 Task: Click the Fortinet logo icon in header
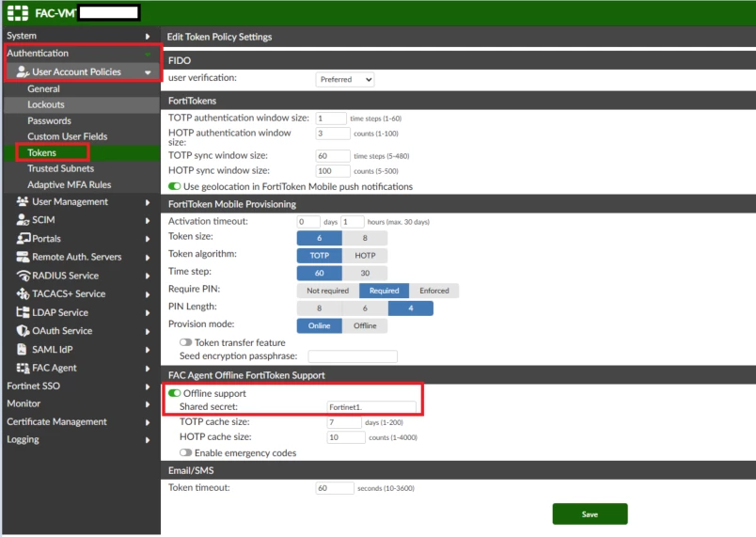click(18, 13)
